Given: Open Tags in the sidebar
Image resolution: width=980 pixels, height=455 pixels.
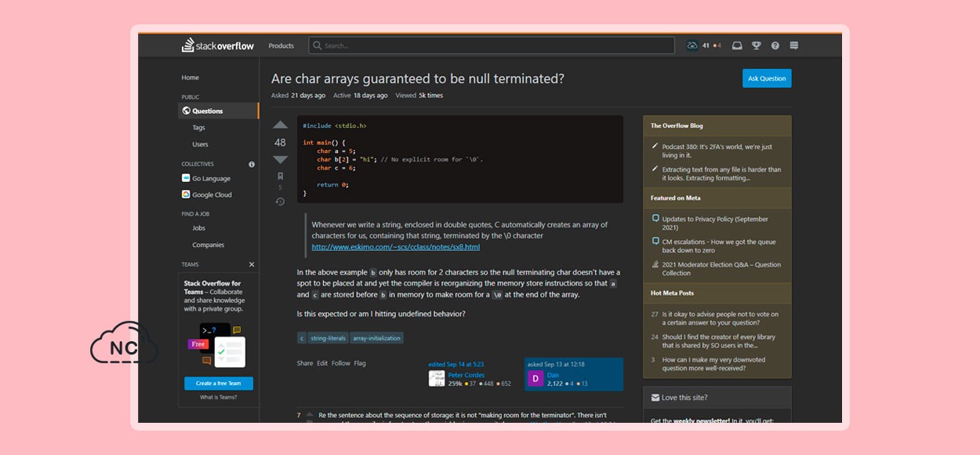Looking at the screenshot, I should click(199, 127).
